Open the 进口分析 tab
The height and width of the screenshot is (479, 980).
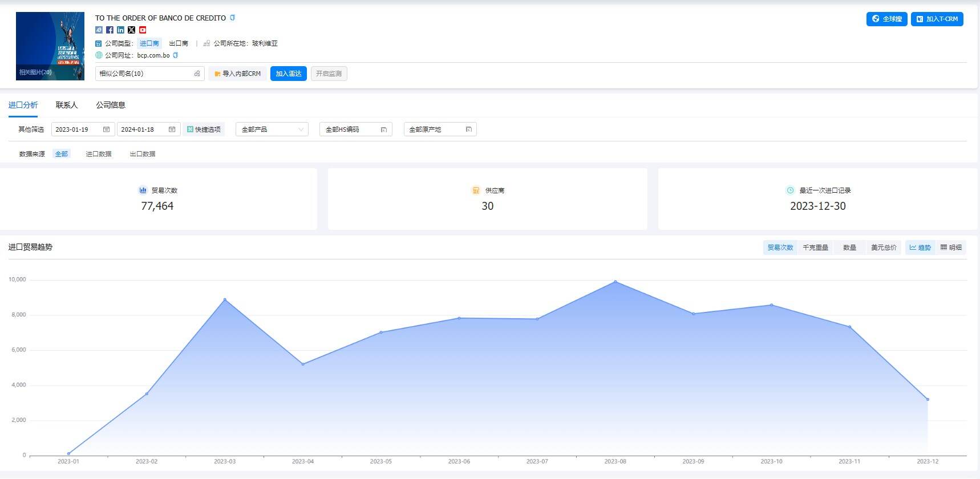(x=23, y=105)
